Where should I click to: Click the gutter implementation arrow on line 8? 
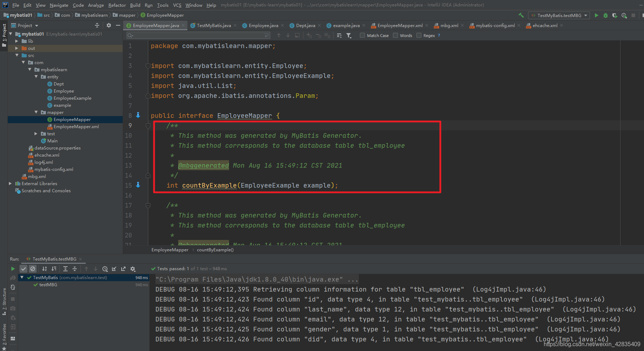point(138,115)
